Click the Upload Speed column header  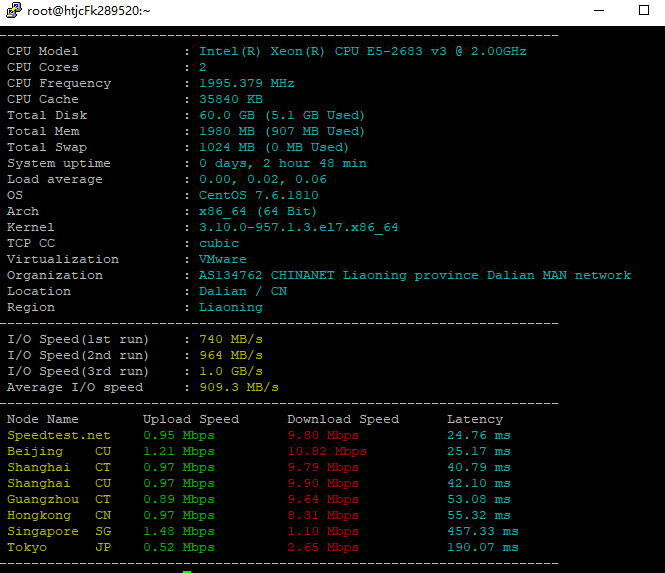click(x=191, y=419)
